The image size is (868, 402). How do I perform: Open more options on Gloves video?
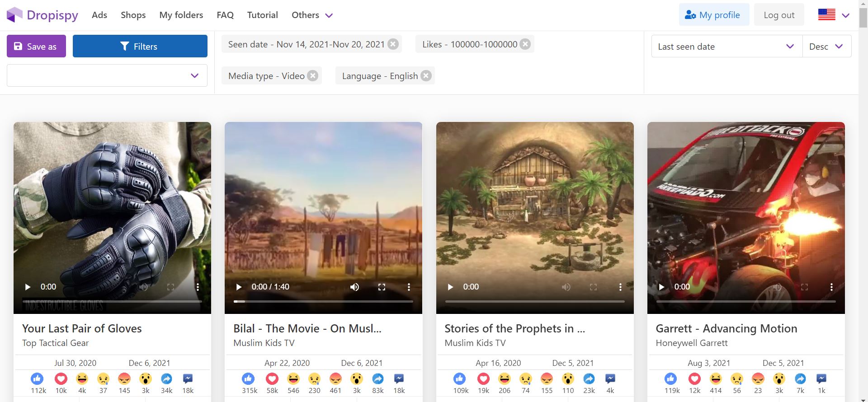tap(198, 287)
